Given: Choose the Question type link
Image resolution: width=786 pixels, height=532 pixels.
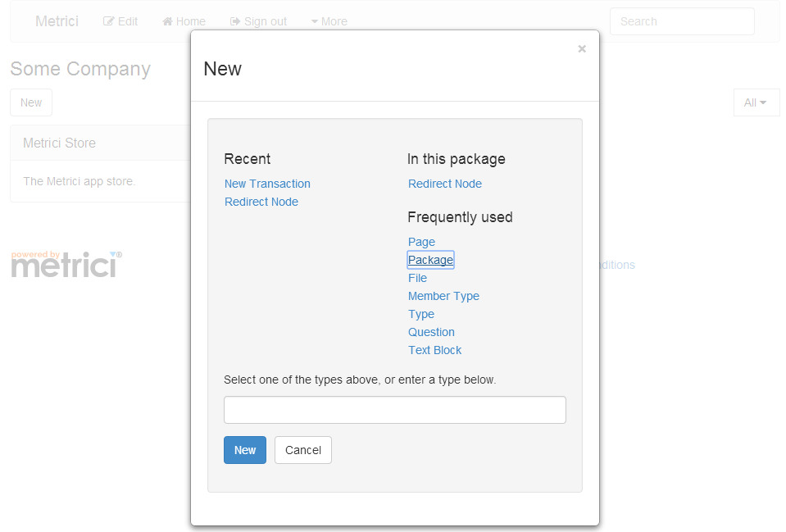Looking at the screenshot, I should [x=431, y=332].
